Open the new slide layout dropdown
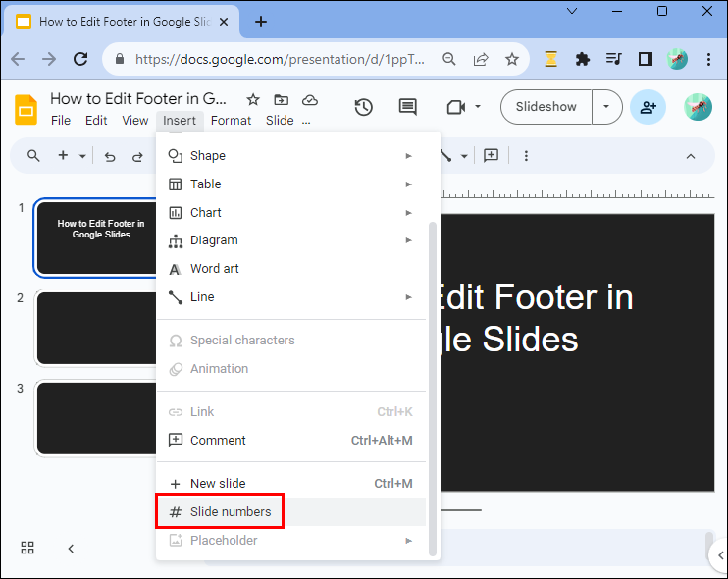 coord(83,156)
